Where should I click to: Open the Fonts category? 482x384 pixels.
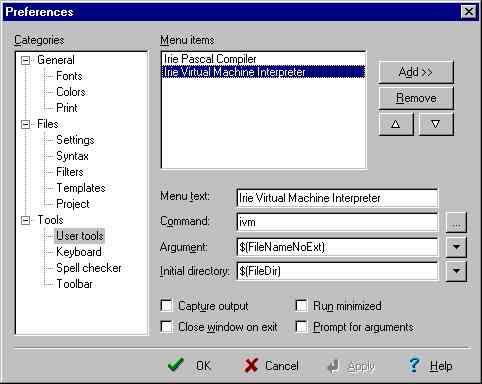click(69, 76)
